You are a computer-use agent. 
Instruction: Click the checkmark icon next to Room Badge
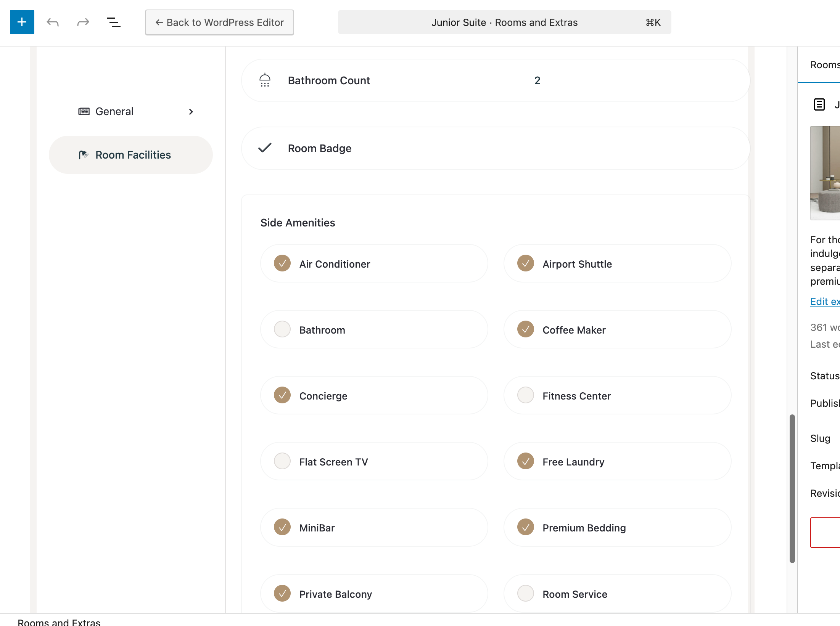(x=265, y=148)
